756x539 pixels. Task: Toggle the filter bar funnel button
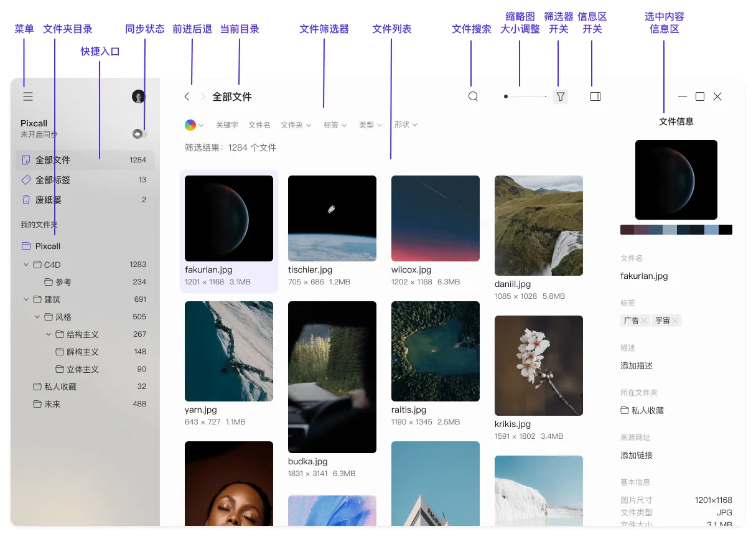pos(561,96)
